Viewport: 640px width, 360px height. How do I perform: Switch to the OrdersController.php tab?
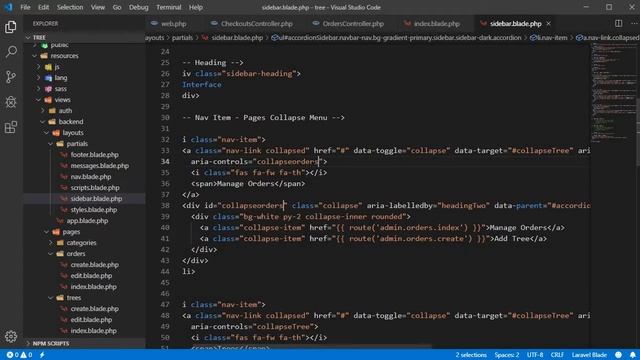(353, 24)
